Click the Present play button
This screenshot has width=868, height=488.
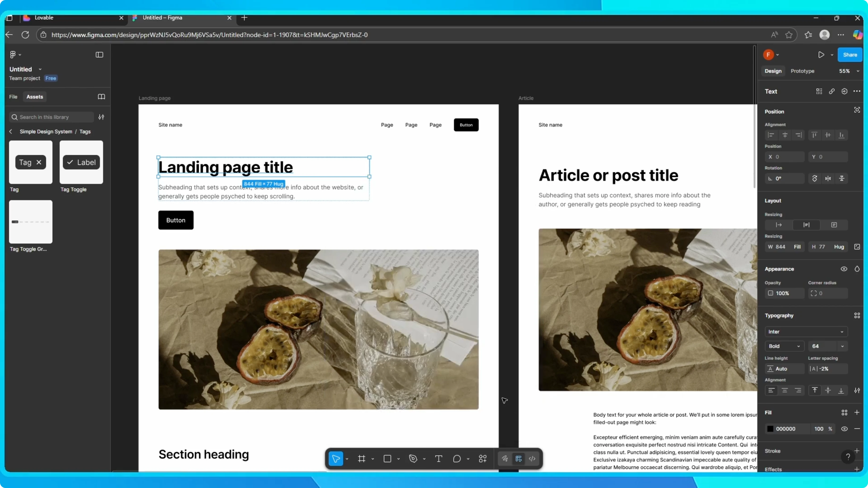point(821,54)
